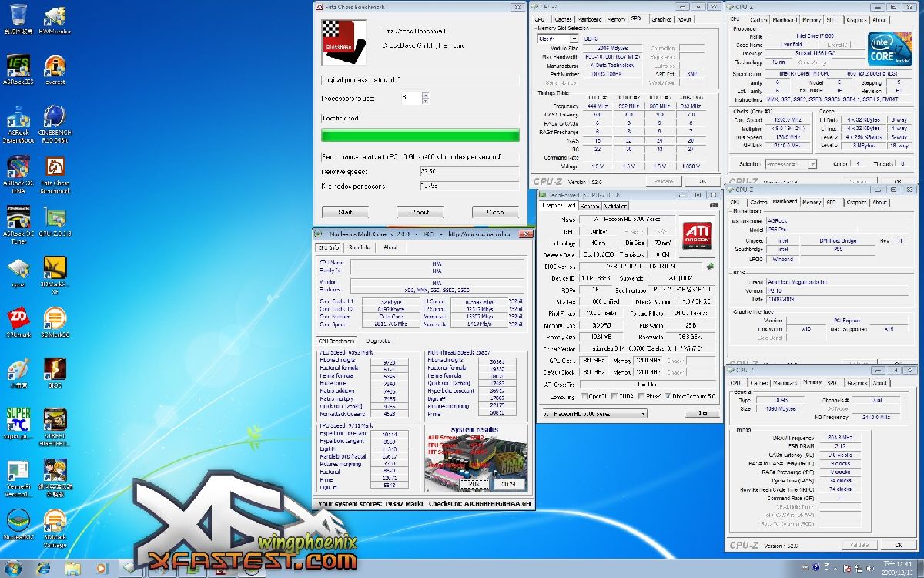Launch 3DMark Vantage desktop shortcut
Screen dimensions: 924x578
coord(55,527)
